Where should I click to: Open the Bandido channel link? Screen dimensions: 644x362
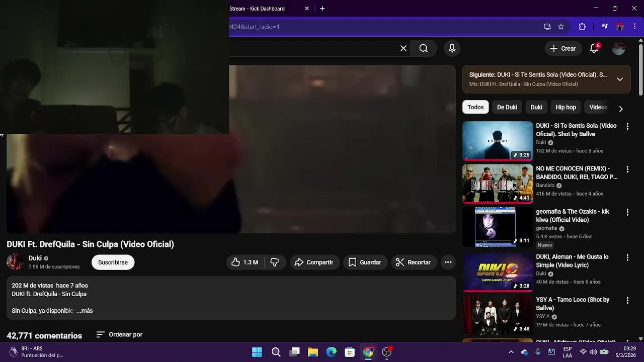tap(545, 186)
